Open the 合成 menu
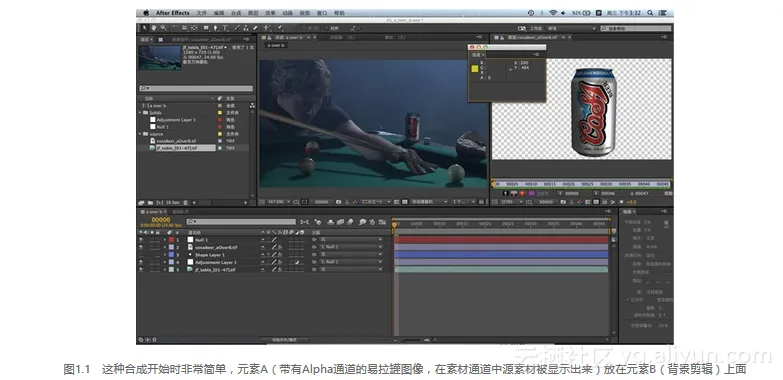The image size is (783, 380). pos(236,13)
